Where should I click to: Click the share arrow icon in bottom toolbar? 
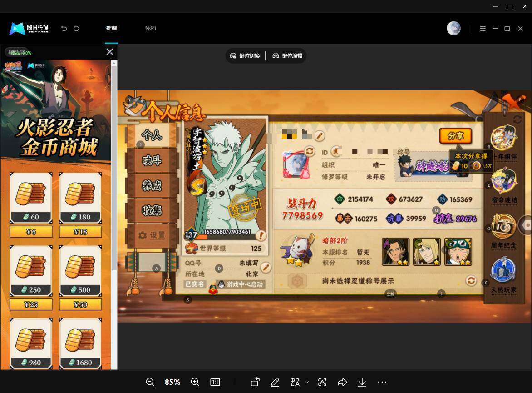[x=342, y=382]
